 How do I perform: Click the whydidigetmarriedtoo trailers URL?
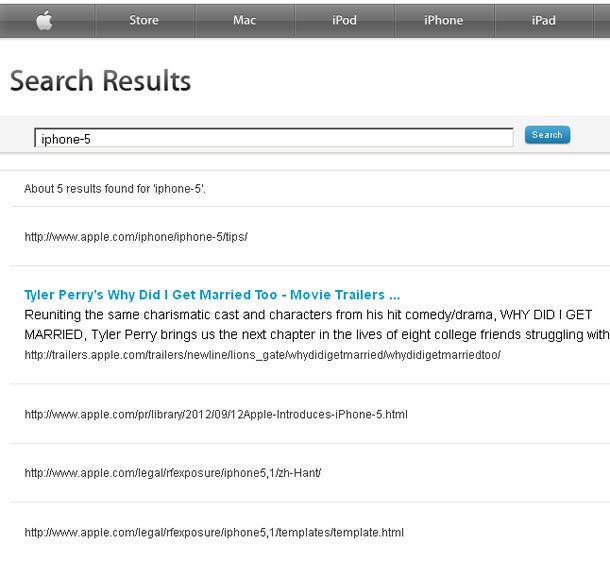click(x=263, y=355)
